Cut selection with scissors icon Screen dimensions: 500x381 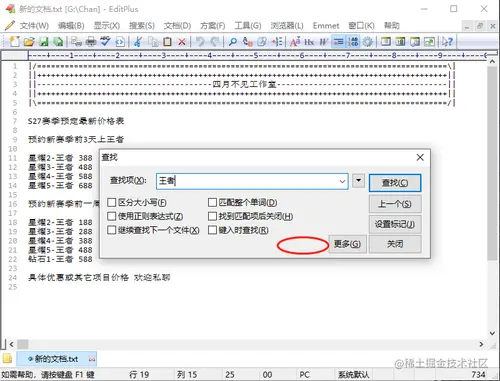(138, 42)
